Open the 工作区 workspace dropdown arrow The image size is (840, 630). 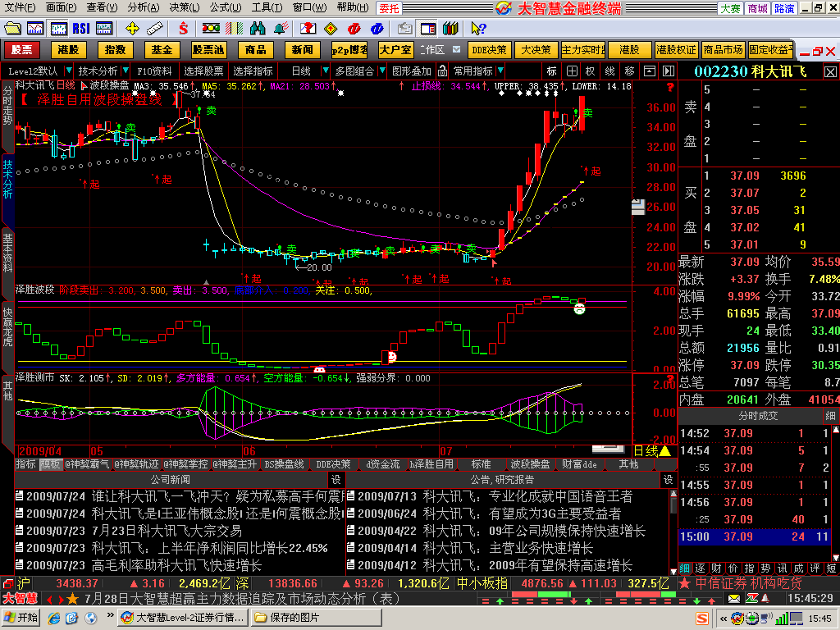pyautogui.click(x=456, y=50)
